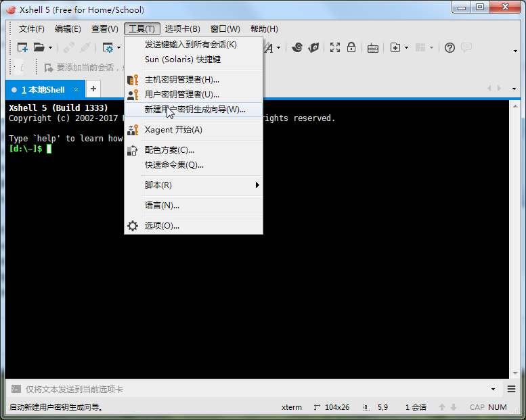The height and width of the screenshot is (420, 526).
Task: Expand the Properties icon dropdown arrow
Action: click(x=118, y=48)
